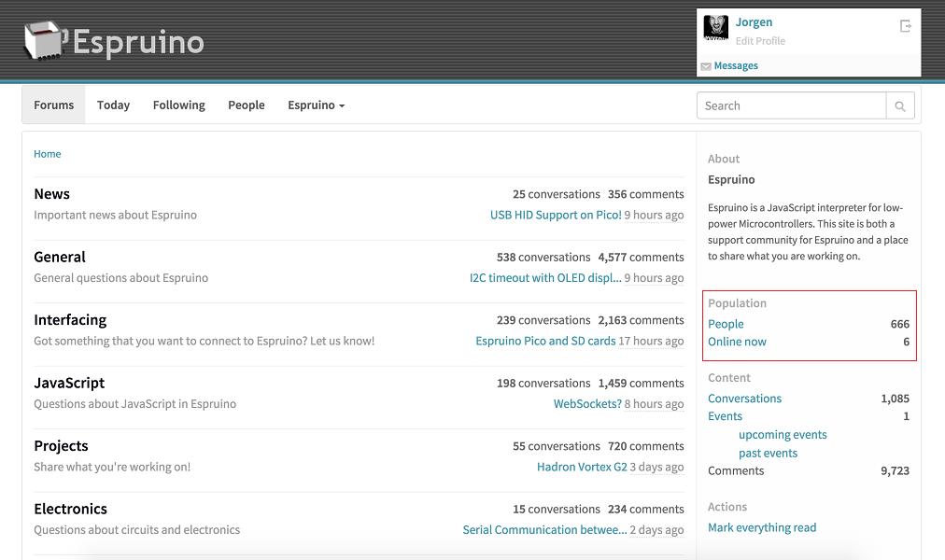Open 'Serial Communication betwee...' conversation

pos(544,530)
